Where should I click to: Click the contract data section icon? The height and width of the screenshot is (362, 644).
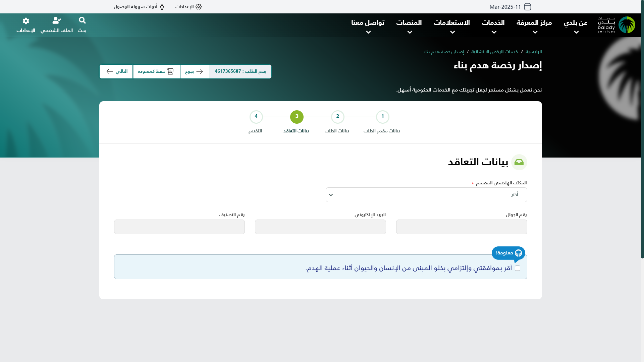[519, 162]
